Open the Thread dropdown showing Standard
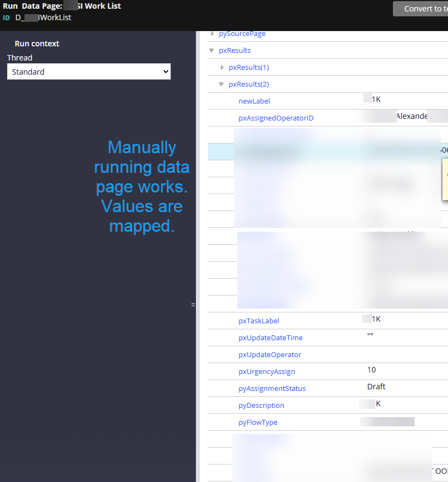The image size is (448, 482). tap(89, 72)
